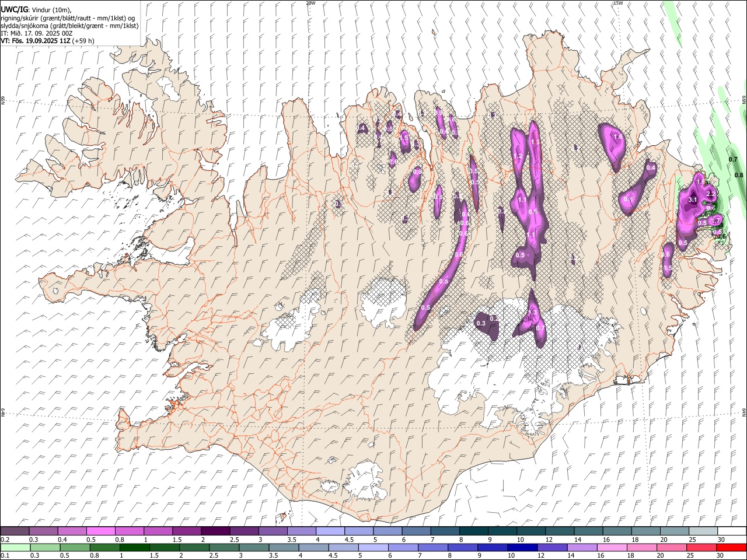
Task: Click the 'slydda/snjókoma' description line
Action: (69, 26)
